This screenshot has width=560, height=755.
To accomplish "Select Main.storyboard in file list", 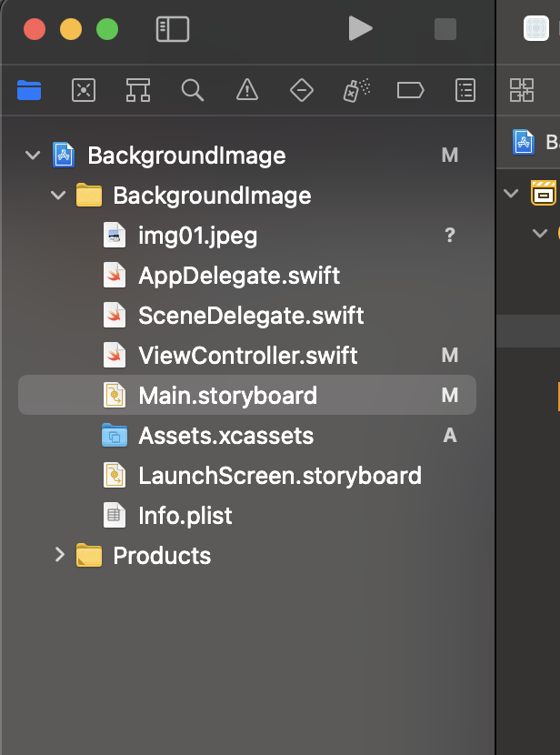I will pyautogui.click(x=227, y=396).
